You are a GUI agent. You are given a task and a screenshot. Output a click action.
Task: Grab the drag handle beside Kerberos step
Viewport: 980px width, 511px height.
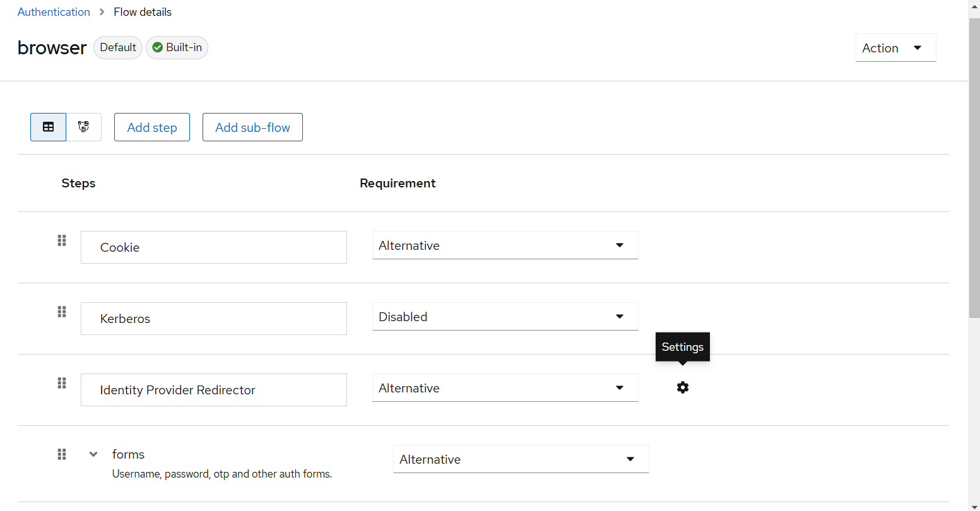tap(61, 312)
